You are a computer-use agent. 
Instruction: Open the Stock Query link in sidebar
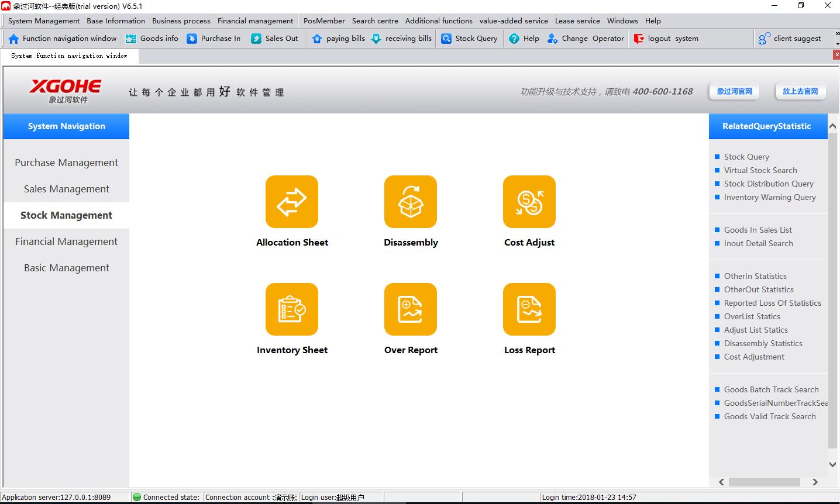point(746,157)
